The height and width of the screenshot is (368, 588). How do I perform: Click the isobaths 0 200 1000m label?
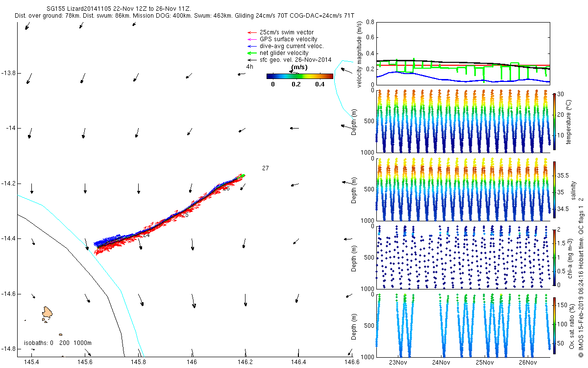pos(58,343)
